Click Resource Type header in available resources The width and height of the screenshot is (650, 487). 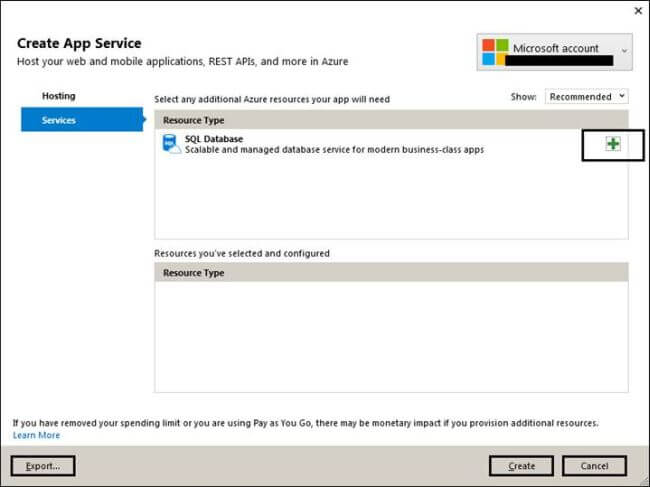pos(194,120)
